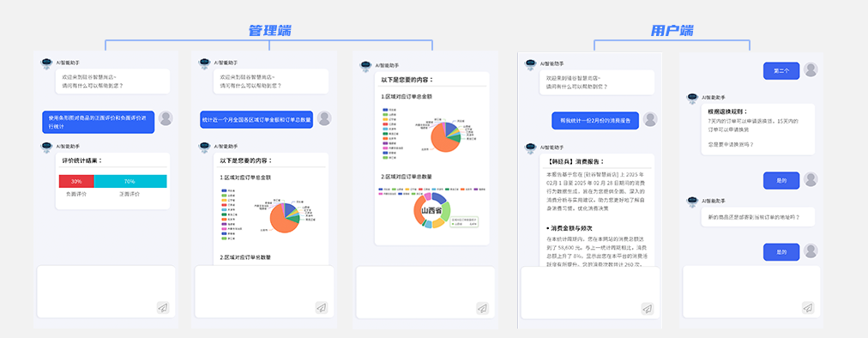This screenshot has height=338, width=868.
Task: Click the pie chart above the donut chart
Action: coord(445,136)
